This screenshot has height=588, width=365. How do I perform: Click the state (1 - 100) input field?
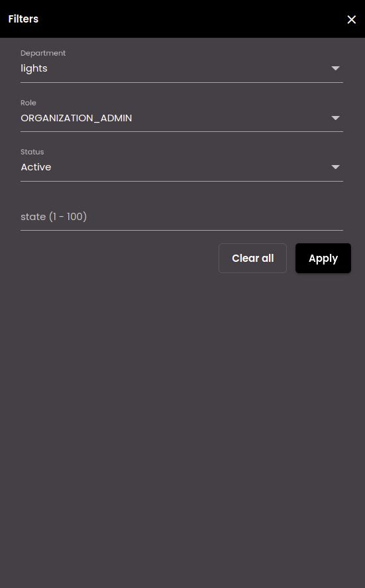point(182,217)
